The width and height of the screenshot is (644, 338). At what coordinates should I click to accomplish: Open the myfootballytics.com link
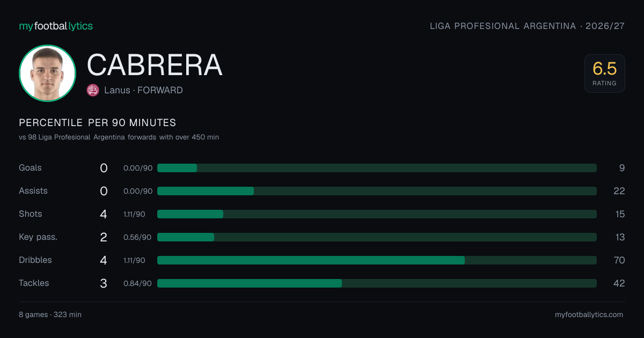589,314
